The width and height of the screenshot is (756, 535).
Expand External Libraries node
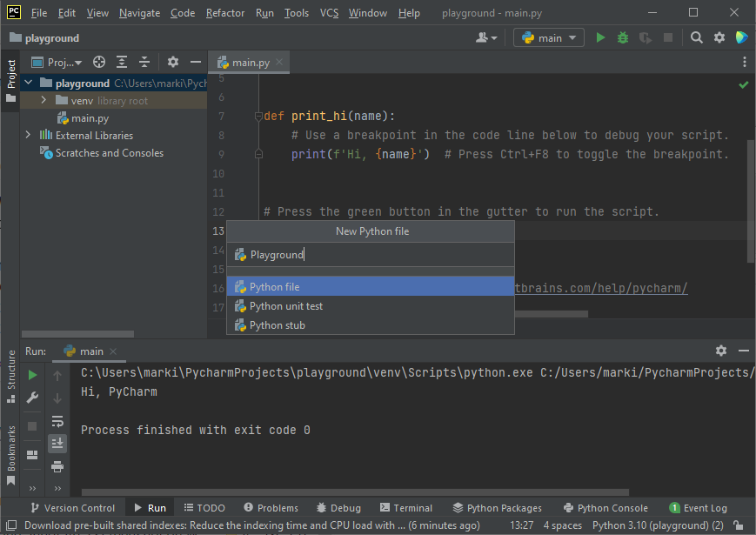29,136
